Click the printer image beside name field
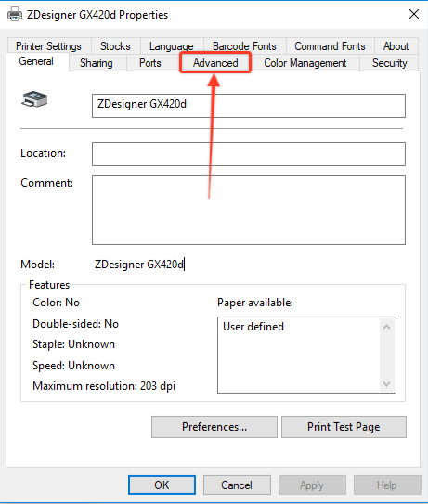428x504 pixels. [34, 99]
